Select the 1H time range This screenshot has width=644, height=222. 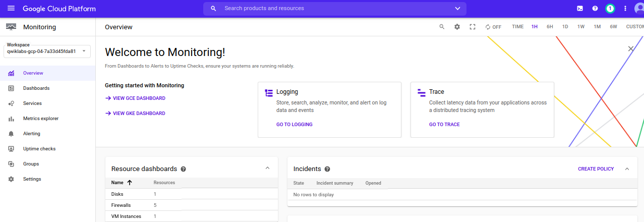(x=535, y=27)
